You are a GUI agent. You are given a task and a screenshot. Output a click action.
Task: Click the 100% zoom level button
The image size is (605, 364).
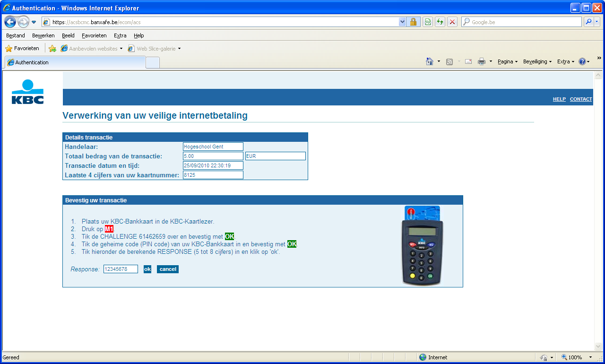coord(571,357)
